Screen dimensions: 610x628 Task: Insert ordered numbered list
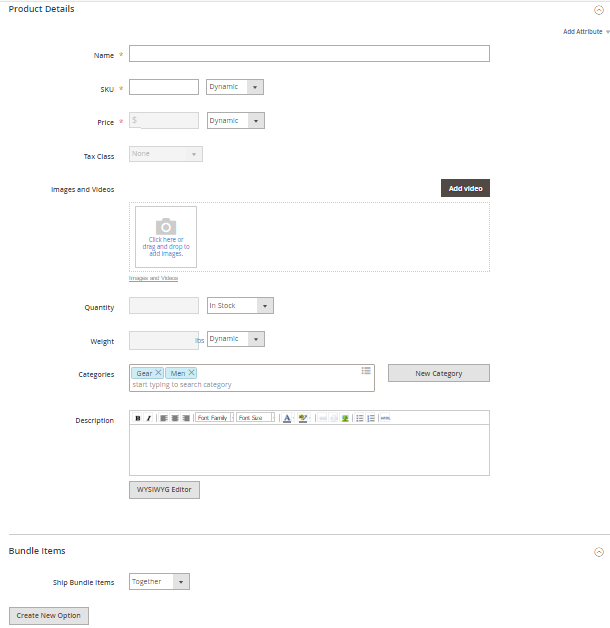coord(371,418)
